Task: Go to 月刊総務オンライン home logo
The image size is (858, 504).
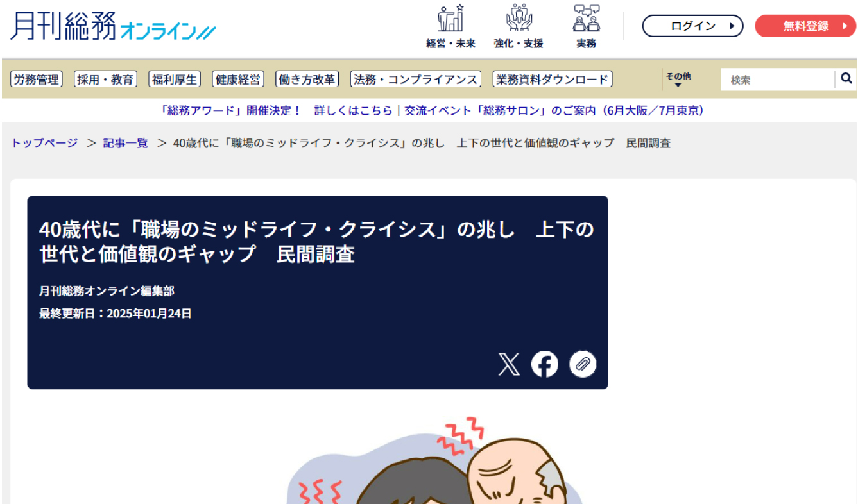Action: 113,26
